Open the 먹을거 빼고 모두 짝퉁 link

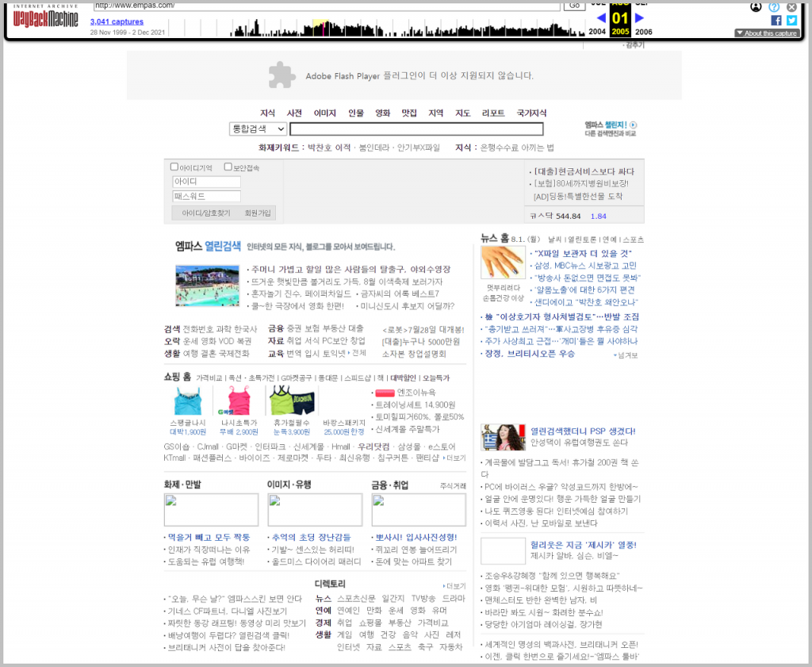pos(209,538)
